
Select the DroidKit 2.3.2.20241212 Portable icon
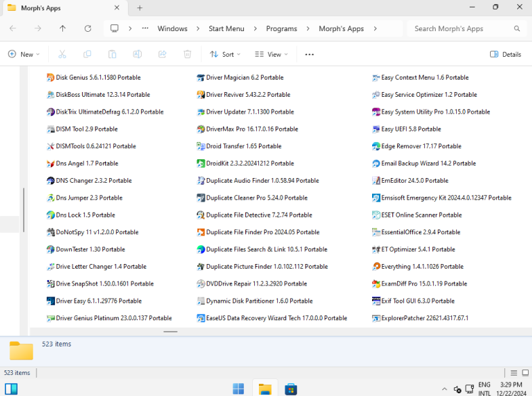pos(201,164)
